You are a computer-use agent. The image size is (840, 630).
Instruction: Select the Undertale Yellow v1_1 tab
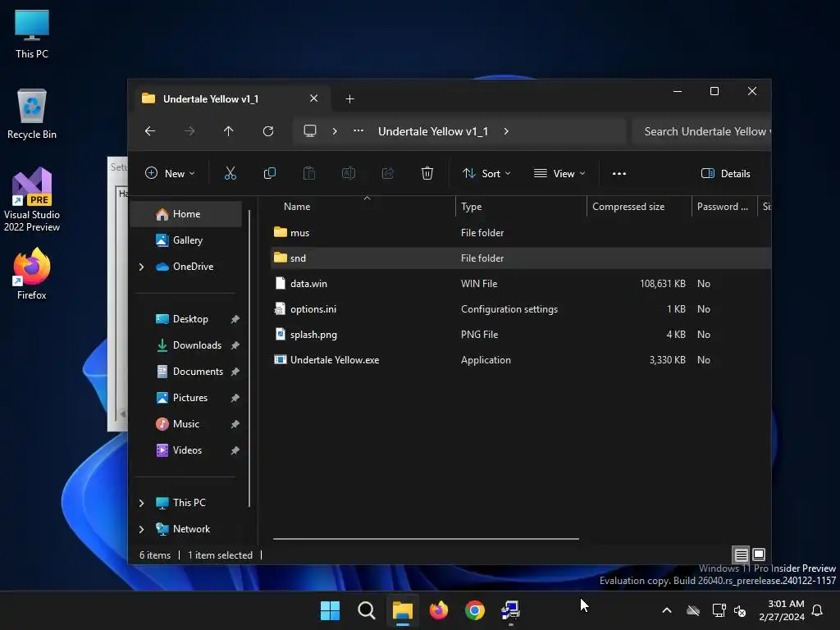coord(231,99)
